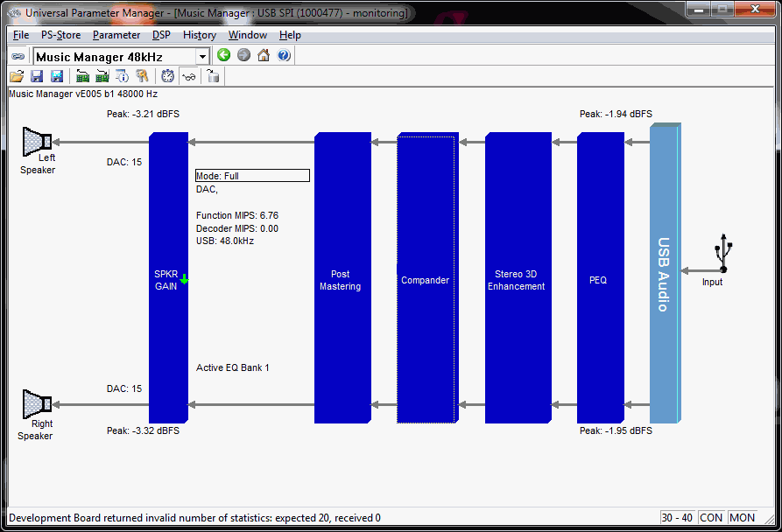Click the keys icon in toolbar
782x532 pixels.
pos(142,77)
